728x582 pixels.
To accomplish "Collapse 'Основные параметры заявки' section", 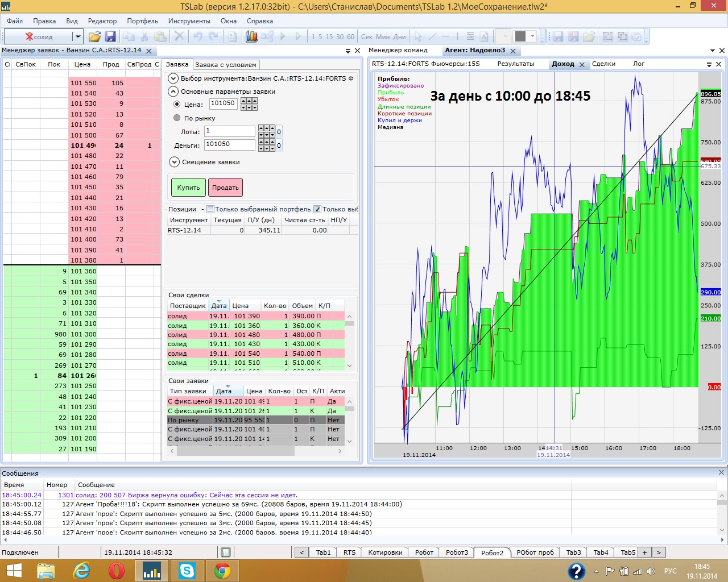I will pyautogui.click(x=173, y=92).
